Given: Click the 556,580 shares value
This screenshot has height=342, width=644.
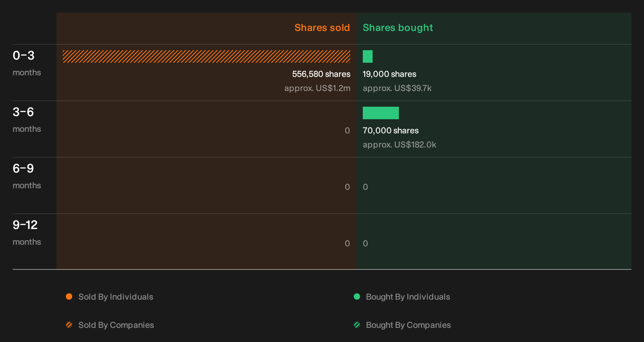Looking at the screenshot, I should [321, 74].
